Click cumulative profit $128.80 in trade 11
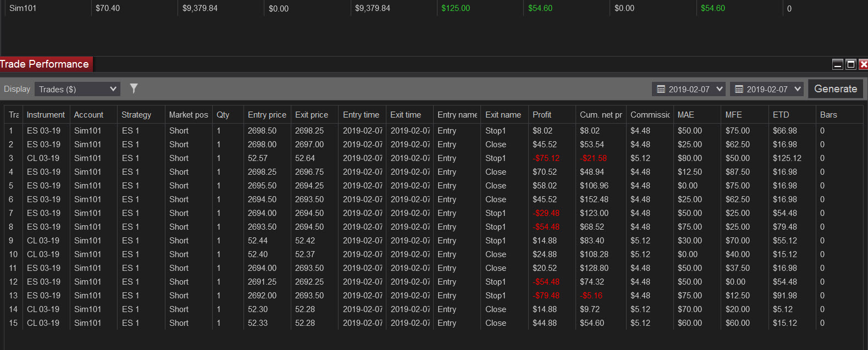This screenshot has width=868, height=350. click(x=594, y=268)
